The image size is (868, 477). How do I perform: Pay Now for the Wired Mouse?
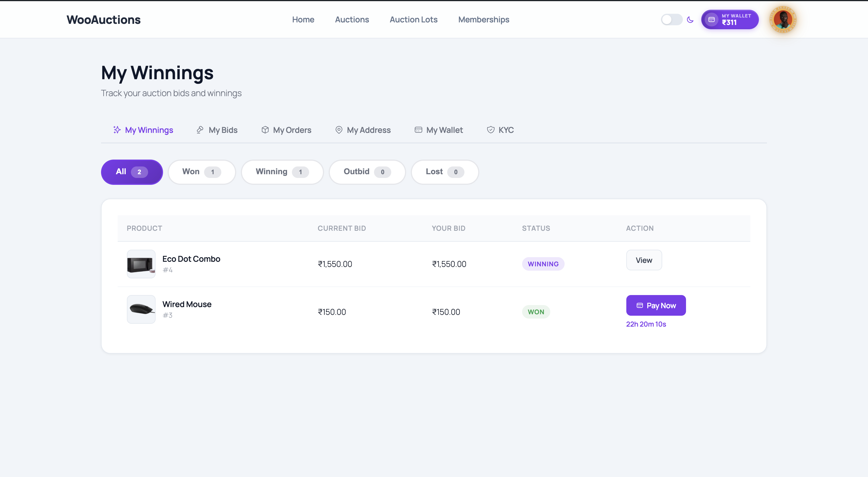tap(656, 305)
